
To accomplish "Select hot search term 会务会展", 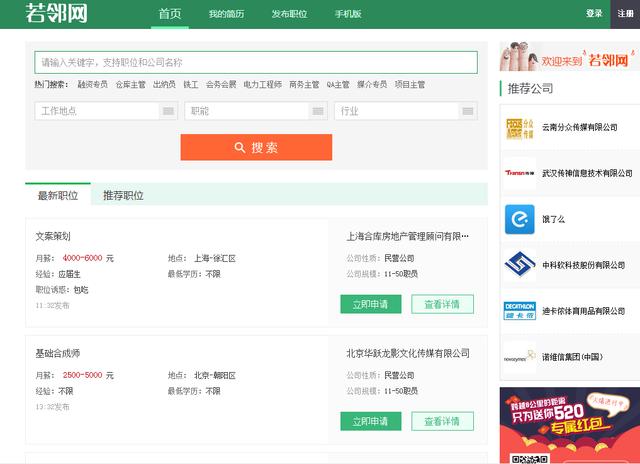I will [x=221, y=84].
